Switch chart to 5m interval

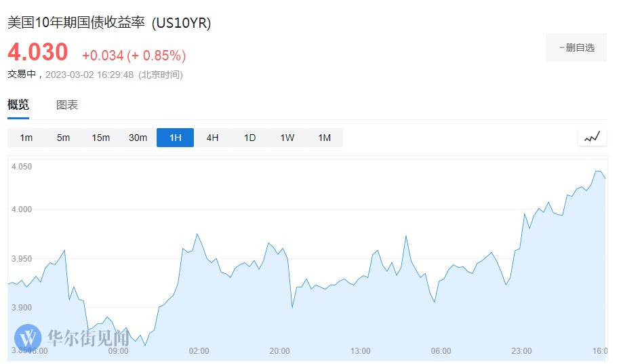(63, 138)
